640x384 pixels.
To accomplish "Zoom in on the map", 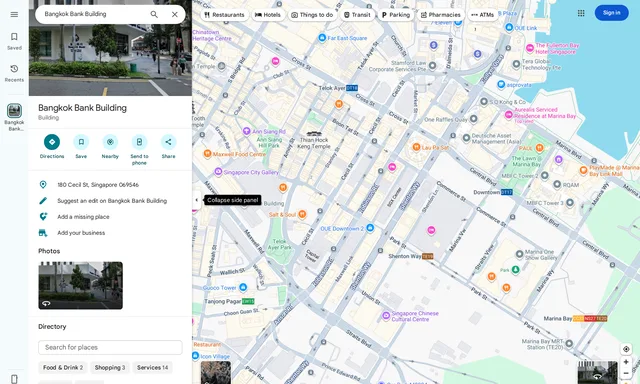I will (626, 362).
